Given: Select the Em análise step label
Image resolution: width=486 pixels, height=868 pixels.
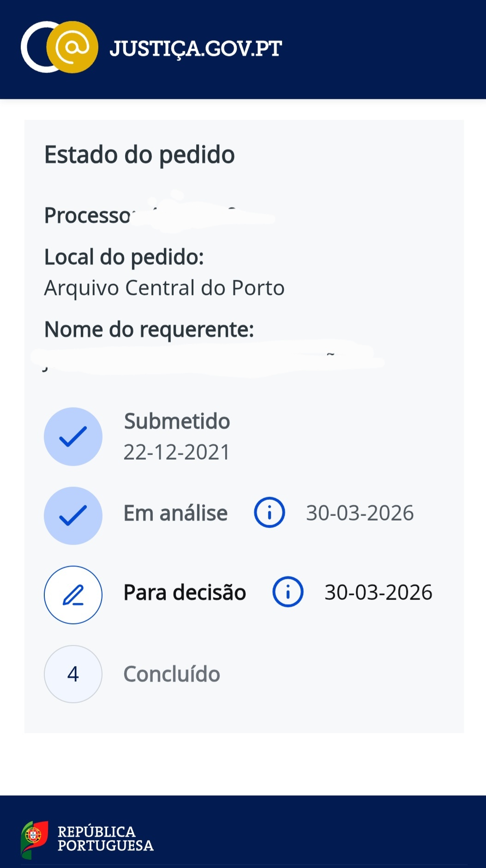Looking at the screenshot, I should coord(175,513).
